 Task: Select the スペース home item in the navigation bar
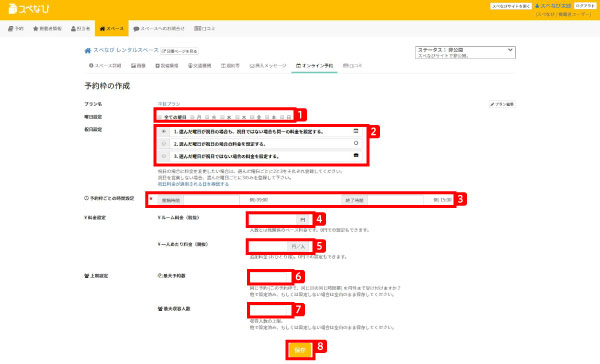click(x=112, y=29)
